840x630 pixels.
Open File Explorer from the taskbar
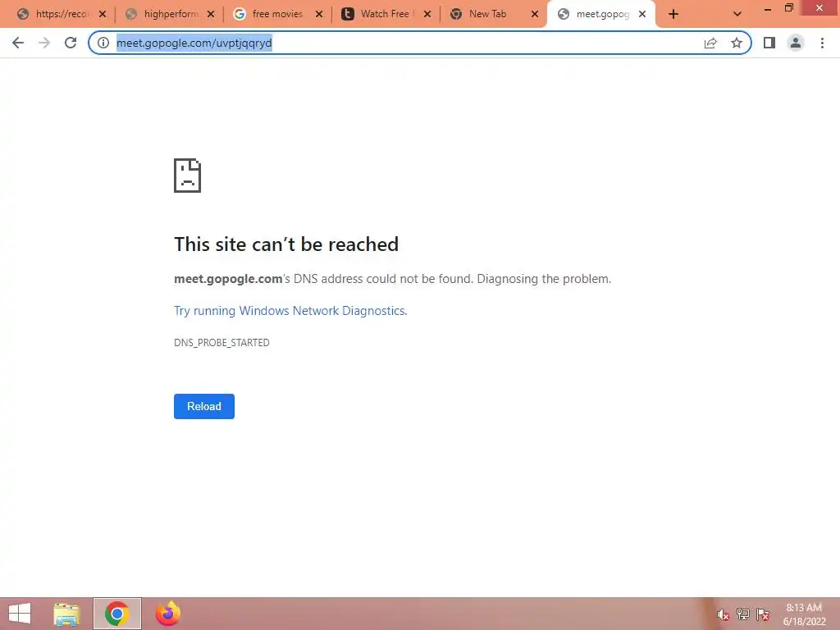(x=66, y=614)
